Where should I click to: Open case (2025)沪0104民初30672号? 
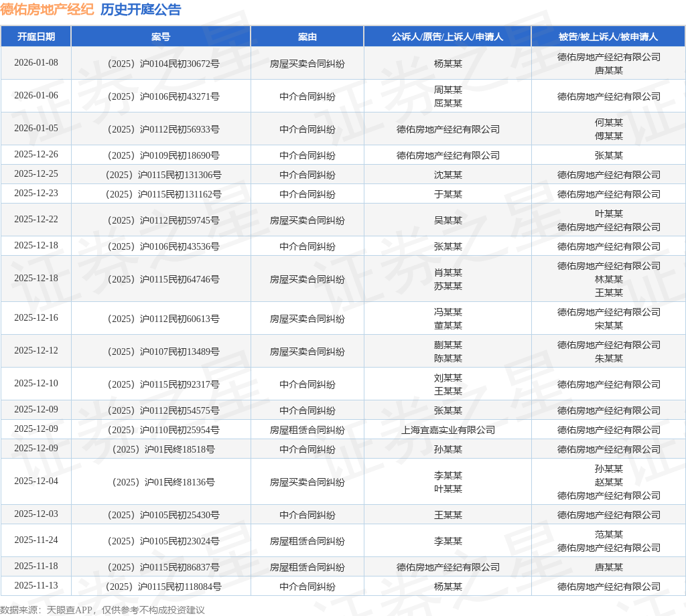click(161, 64)
